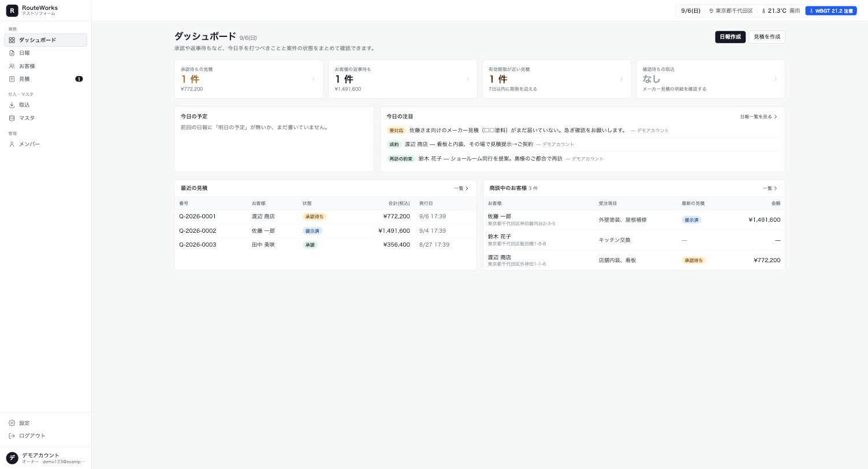Click the 見積を作成 button

coord(767,37)
